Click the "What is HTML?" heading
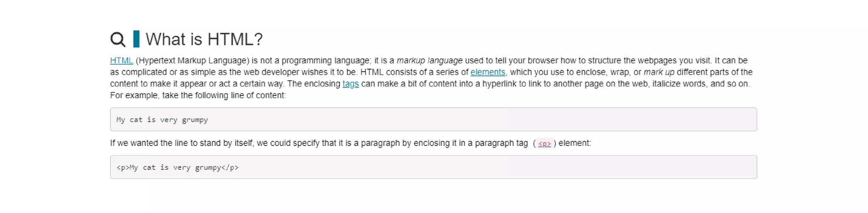Viewport: 868px width, 213px height. pos(204,39)
